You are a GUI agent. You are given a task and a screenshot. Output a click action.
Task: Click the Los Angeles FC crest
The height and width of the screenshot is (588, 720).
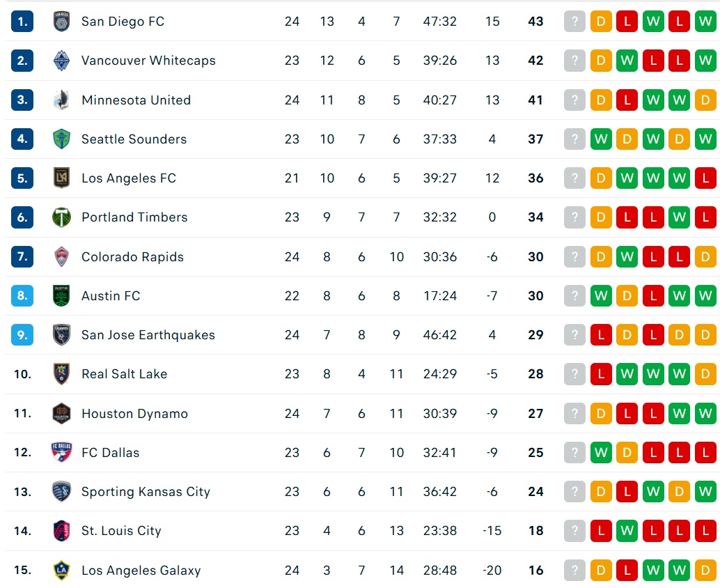coord(61,178)
